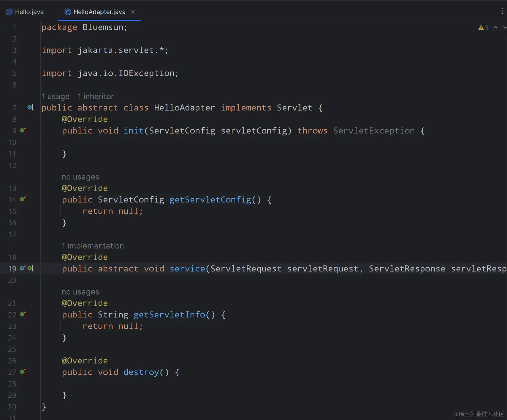Click the java.io.IOException import
The height and width of the screenshot is (420, 507).
pos(126,73)
